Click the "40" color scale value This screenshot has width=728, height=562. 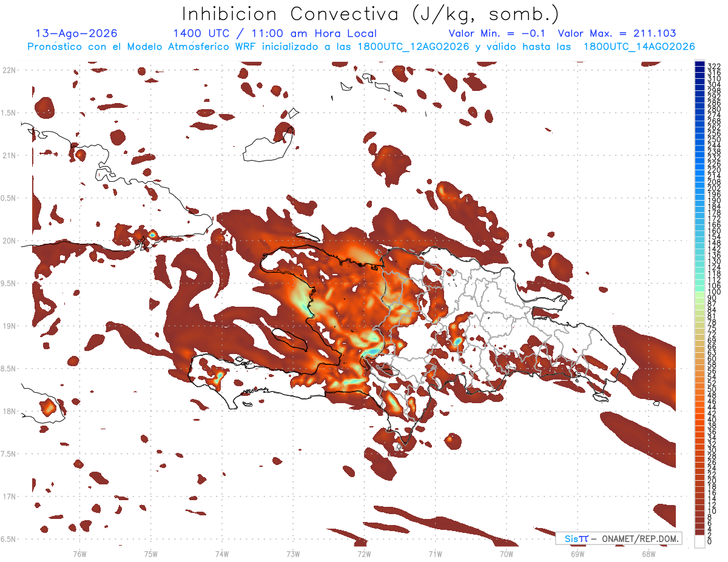pyautogui.click(x=712, y=420)
